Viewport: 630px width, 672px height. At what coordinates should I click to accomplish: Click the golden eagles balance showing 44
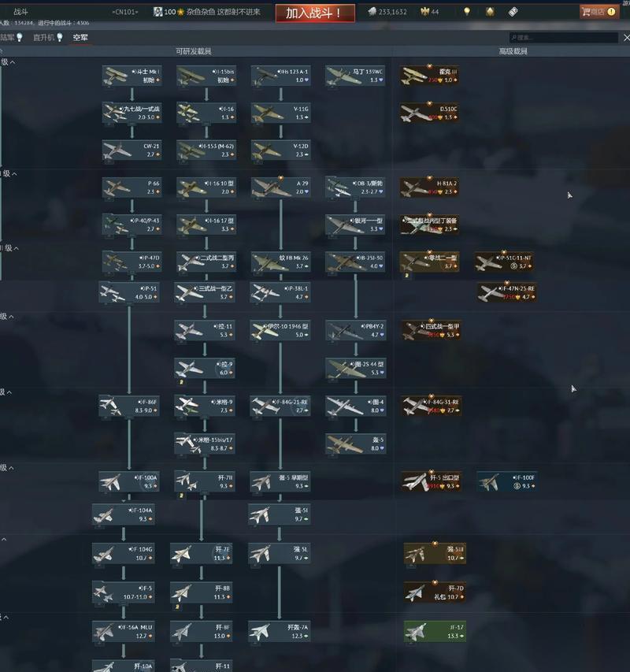click(430, 12)
